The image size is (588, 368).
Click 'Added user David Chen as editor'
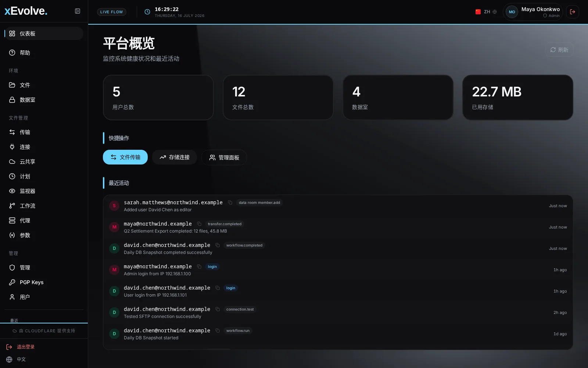tap(158, 210)
